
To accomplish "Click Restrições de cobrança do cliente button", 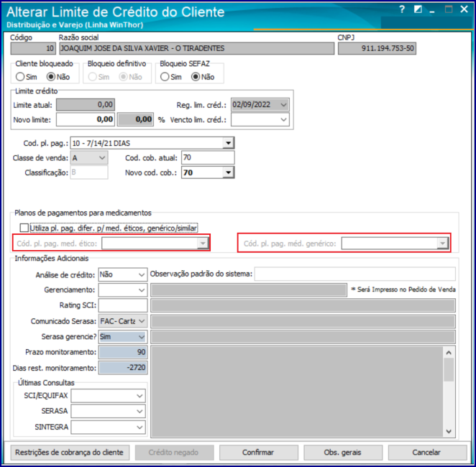I will coord(70,453).
